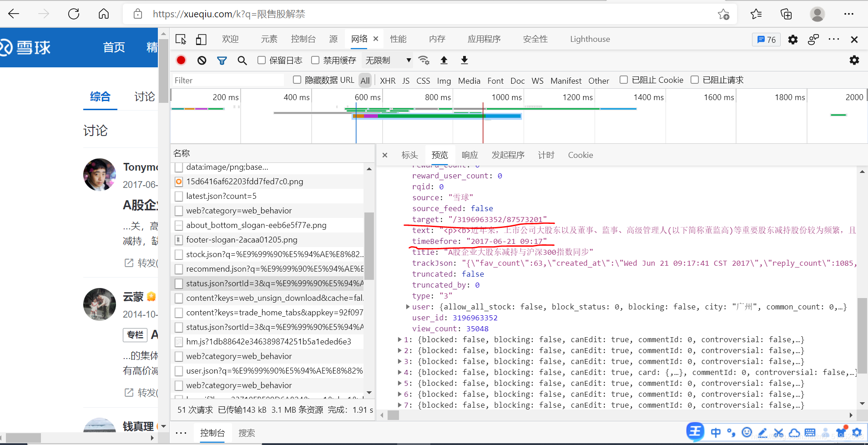Viewport: 868px width, 445px height.
Task: Open the favorites list icon
Action: coord(756,14)
